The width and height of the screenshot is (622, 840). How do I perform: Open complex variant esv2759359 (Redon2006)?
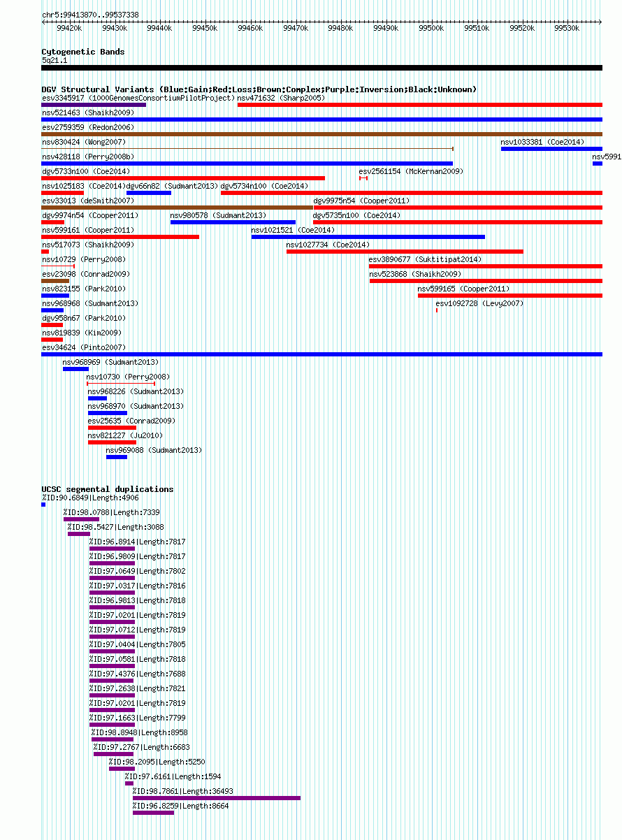tap(322, 134)
